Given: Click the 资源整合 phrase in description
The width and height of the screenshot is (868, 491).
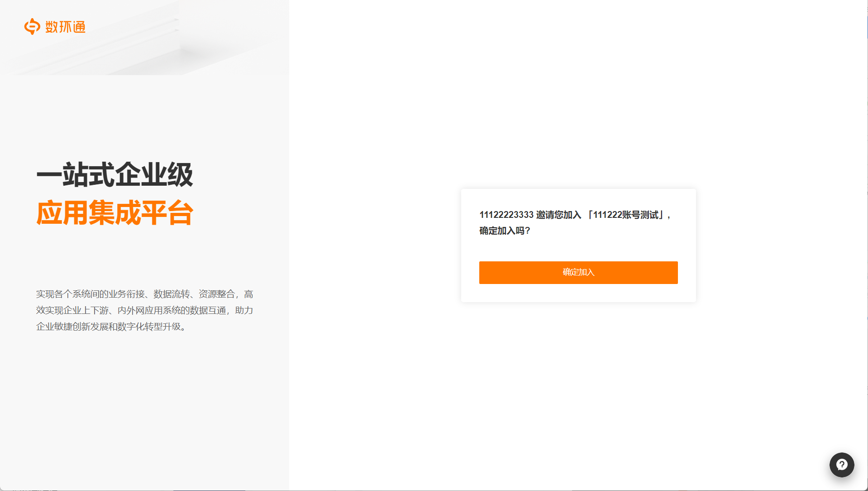Looking at the screenshot, I should tap(217, 294).
